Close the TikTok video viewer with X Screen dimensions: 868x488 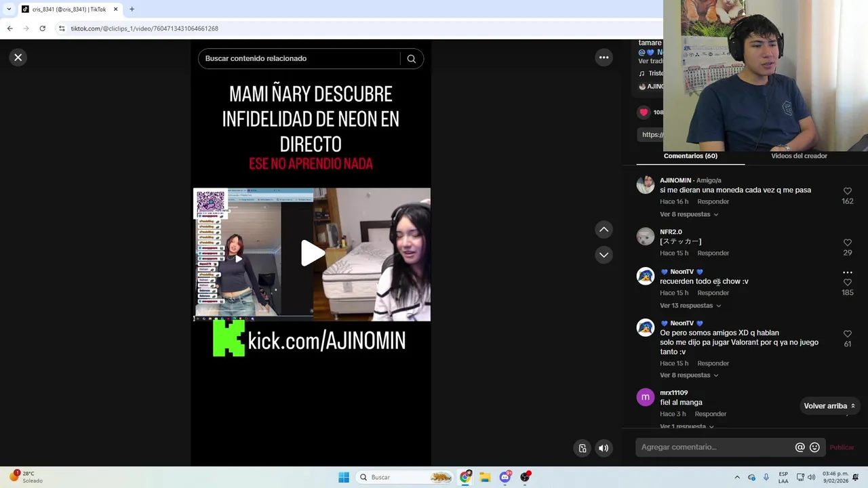click(18, 58)
